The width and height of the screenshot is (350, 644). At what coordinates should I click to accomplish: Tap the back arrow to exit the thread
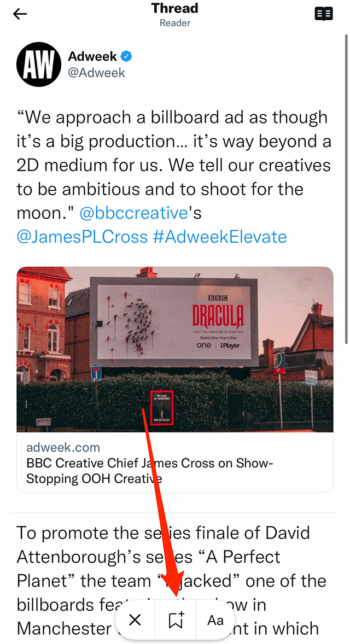(x=20, y=14)
